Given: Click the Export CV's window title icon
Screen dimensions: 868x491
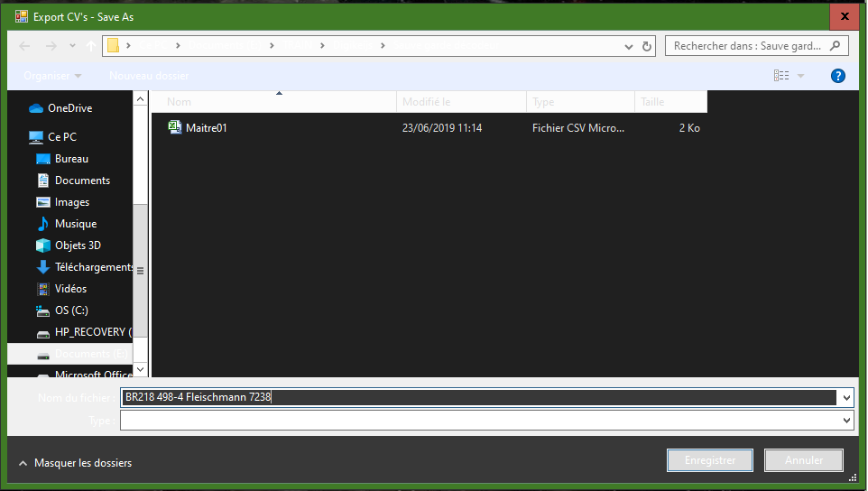Looking at the screenshot, I should (x=22, y=16).
